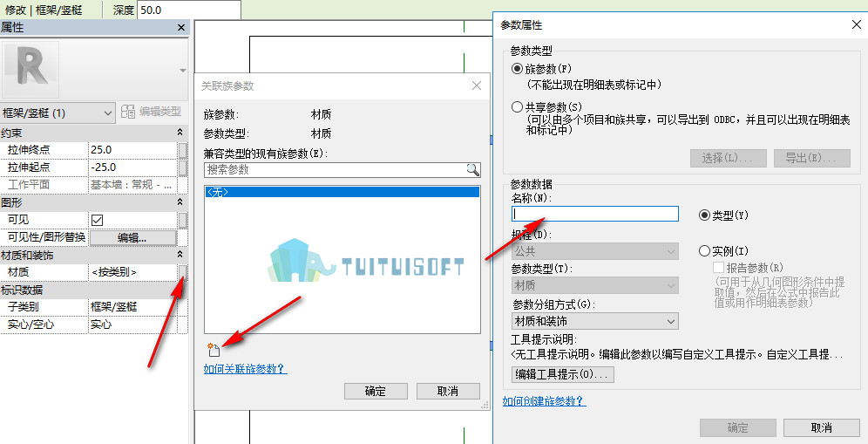The height and width of the screenshot is (444, 868).
Task: Click the 编辑... visibility override button
Action: tap(132, 238)
